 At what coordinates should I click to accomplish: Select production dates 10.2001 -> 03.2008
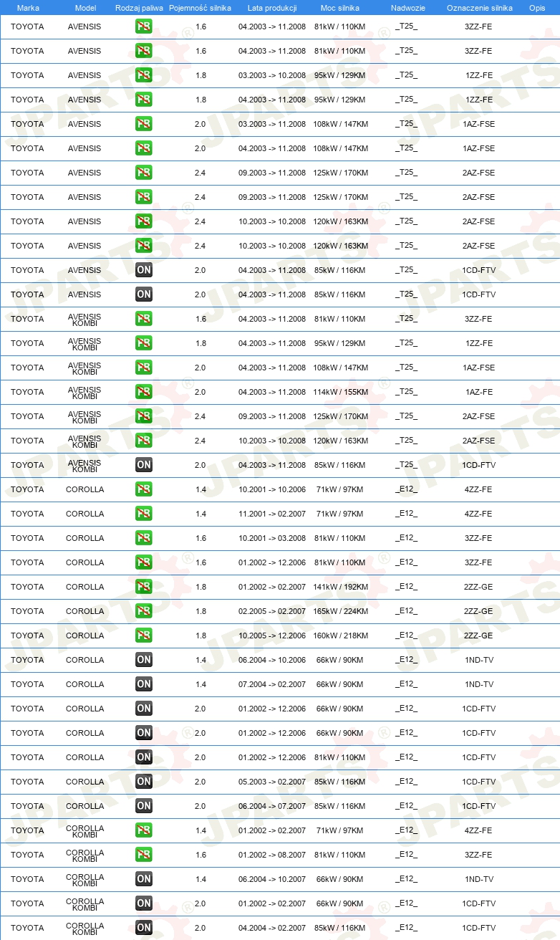pyautogui.click(x=272, y=538)
